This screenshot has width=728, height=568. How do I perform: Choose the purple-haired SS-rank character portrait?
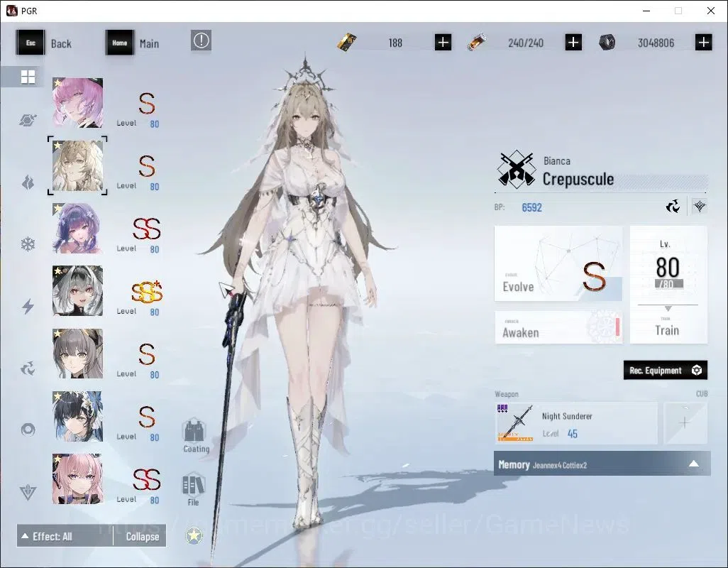pos(77,228)
